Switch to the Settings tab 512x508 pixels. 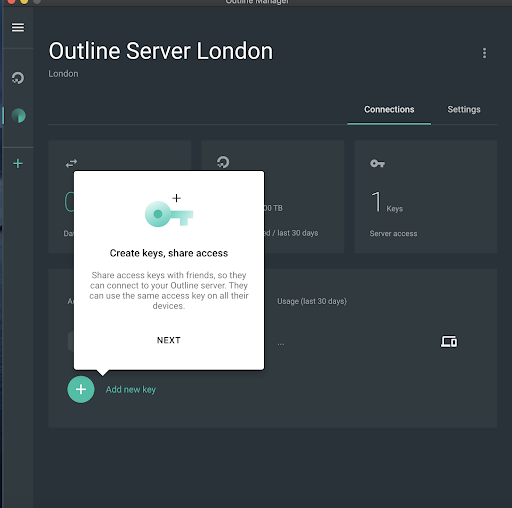(464, 109)
